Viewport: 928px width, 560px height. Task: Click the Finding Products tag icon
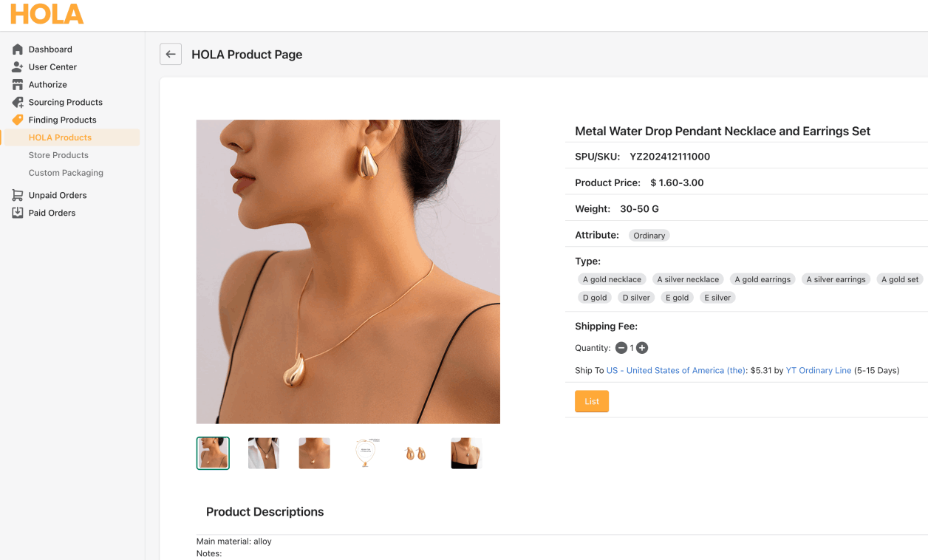(18, 120)
